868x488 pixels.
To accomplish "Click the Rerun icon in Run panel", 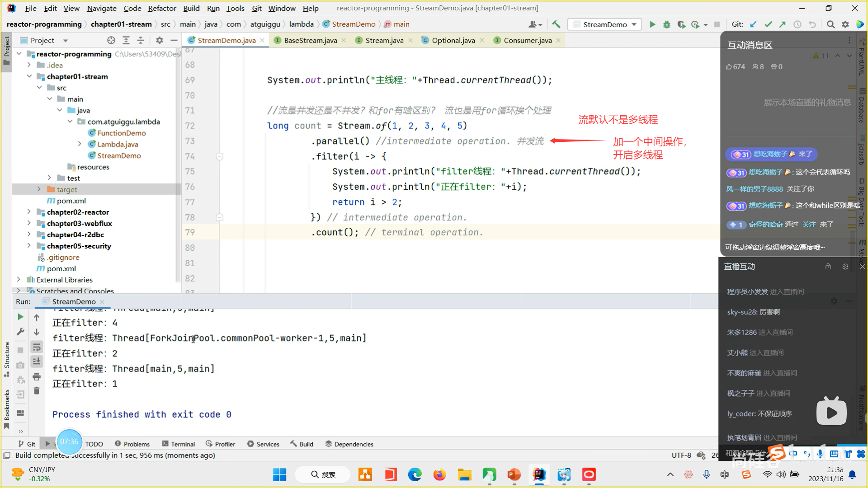I will point(20,317).
